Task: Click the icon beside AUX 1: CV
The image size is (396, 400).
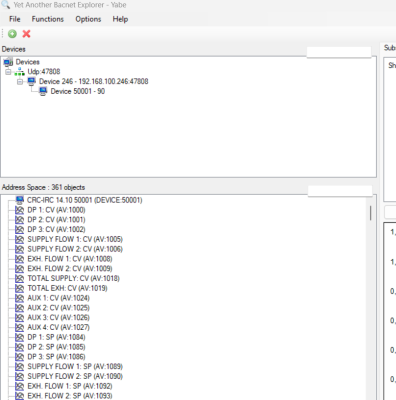Action: click(20, 298)
